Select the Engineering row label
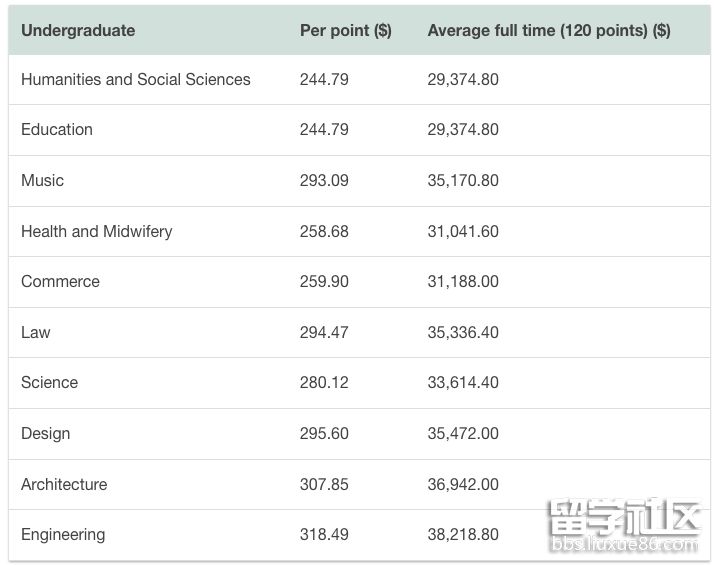Screen dimensions: 715x566 [x=63, y=535]
